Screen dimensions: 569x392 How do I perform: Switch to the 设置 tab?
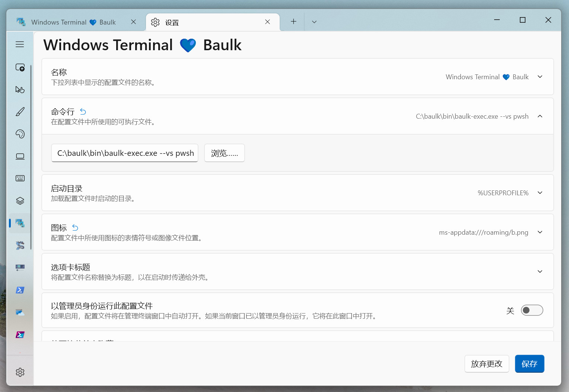click(213, 22)
